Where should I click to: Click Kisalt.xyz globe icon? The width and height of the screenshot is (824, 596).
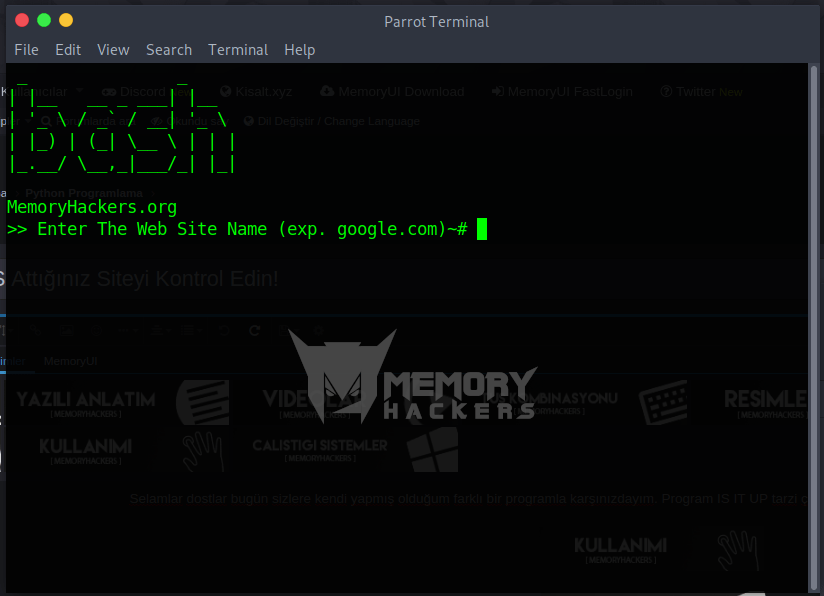225,91
